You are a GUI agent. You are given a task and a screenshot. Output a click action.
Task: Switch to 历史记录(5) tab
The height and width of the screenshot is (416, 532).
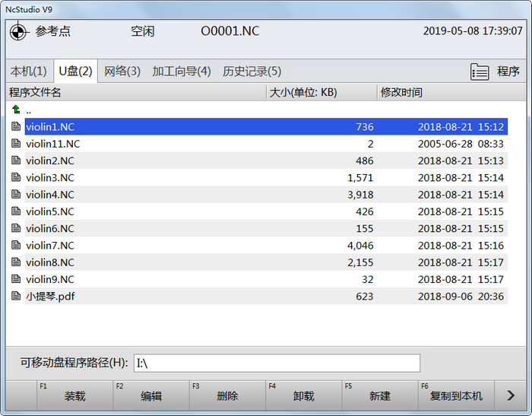(x=252, y=71)
